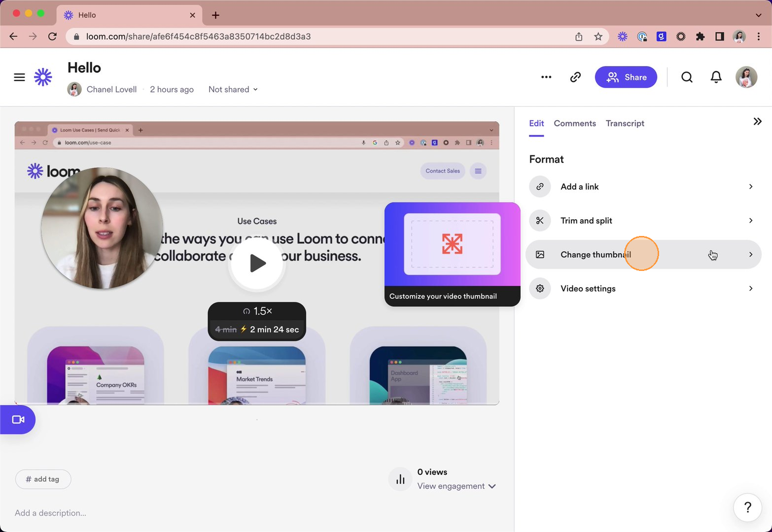Screen dimensions: 772x532
Task: Click the author name Chanel Lovell
Action: (111, 89)
